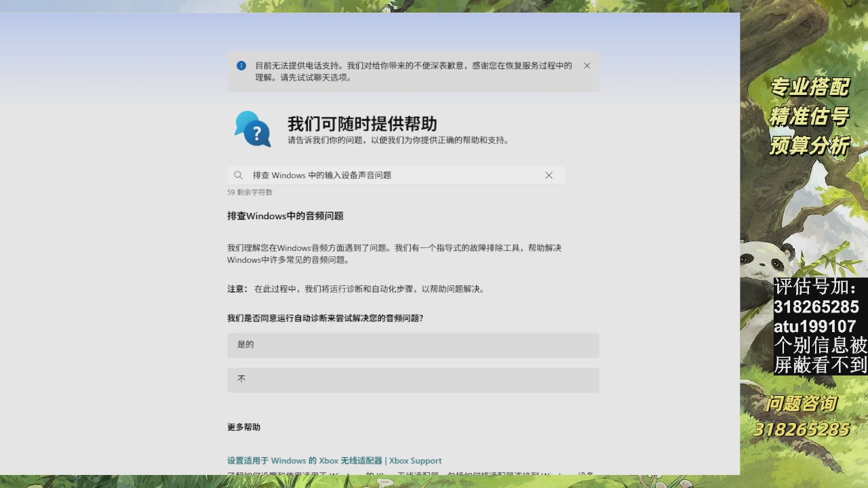Image resolution: width=868 pixels, height=488 pixels.
Task: Select the 我们理解您在Windows音频方面 paragraph
Action: (x=395, y=253)
